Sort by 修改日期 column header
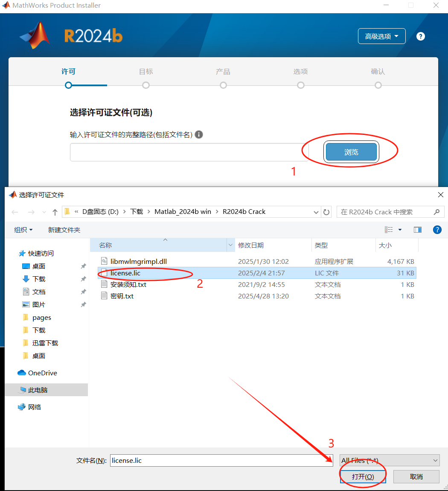Image resolution: width=448 pixels, height=491 pixels. [x=273, y=245]
